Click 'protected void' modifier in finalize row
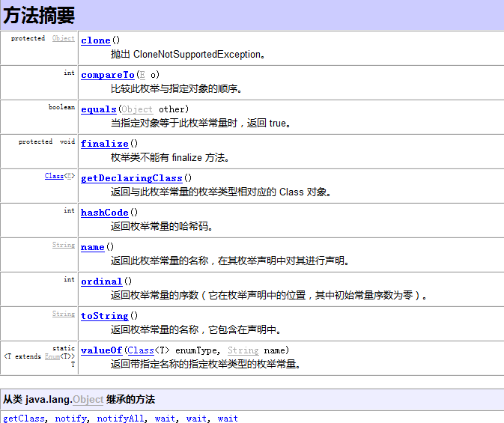Screen dimensions: 504x423 click(x=46, y=141)
